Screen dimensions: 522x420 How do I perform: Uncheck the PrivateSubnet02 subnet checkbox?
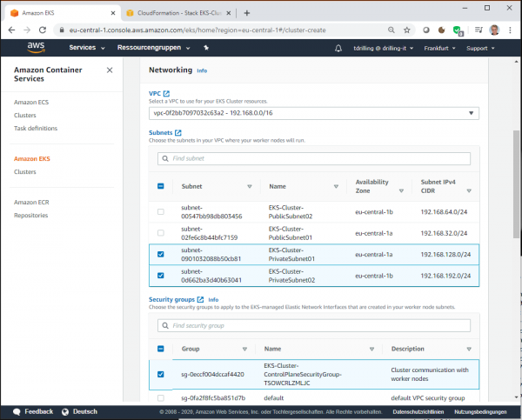click(160, 276)
